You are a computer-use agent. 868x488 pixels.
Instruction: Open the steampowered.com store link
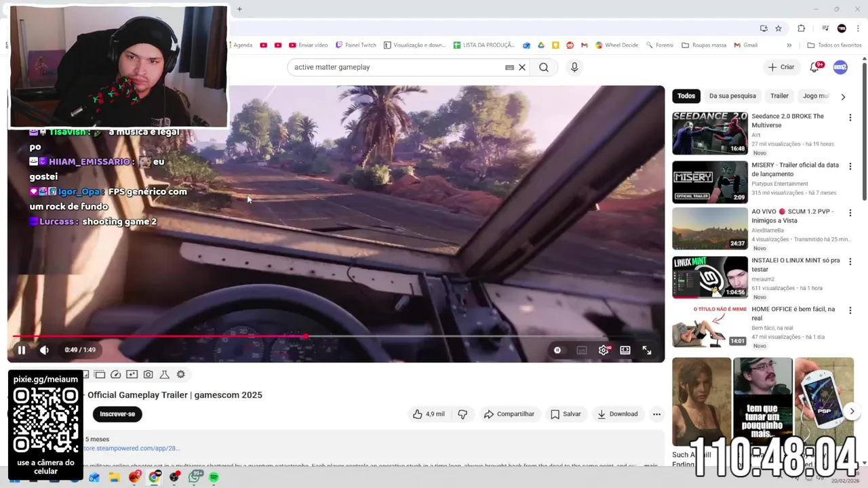[132, 449]
